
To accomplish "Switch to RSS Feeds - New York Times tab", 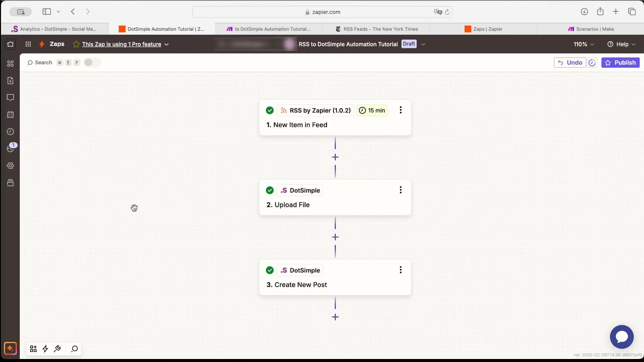I will (376, 29).
